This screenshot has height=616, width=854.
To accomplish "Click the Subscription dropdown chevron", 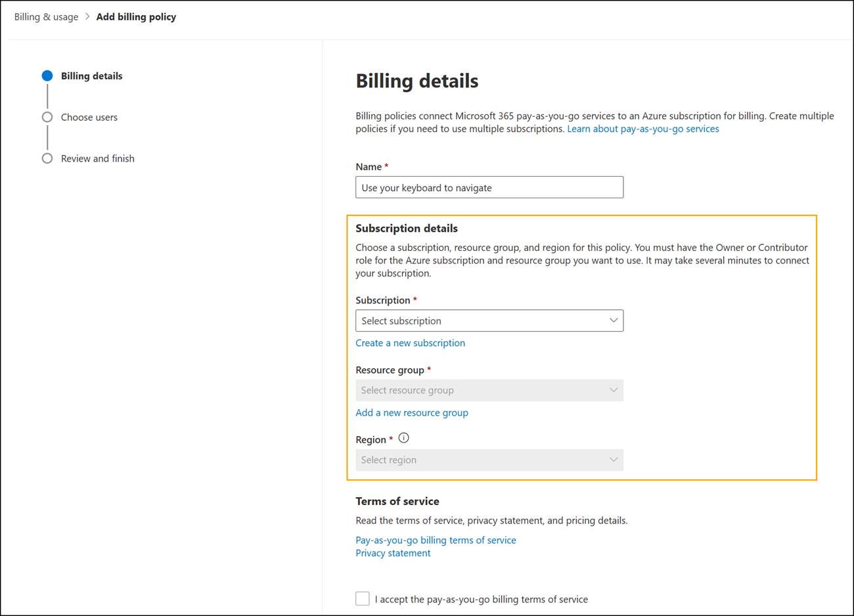I will pyautogui.click(x=614, y=320).
